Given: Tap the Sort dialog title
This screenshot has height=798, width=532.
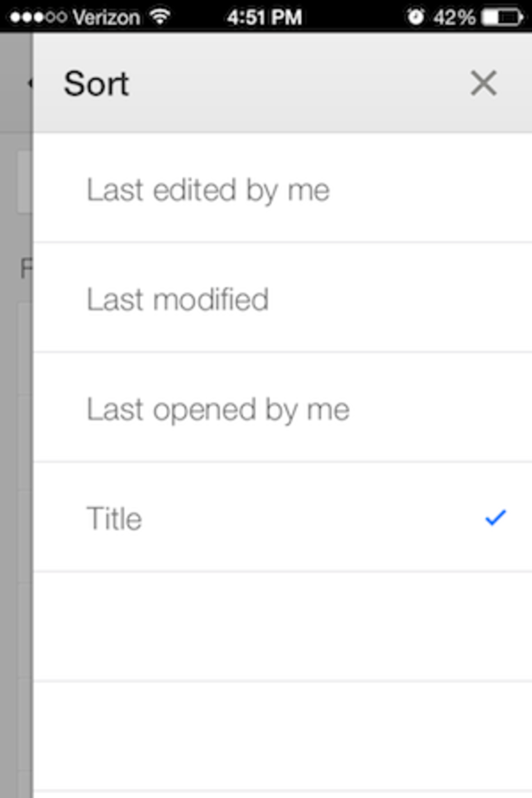Looking at the screenshot, I should [96, 83].
